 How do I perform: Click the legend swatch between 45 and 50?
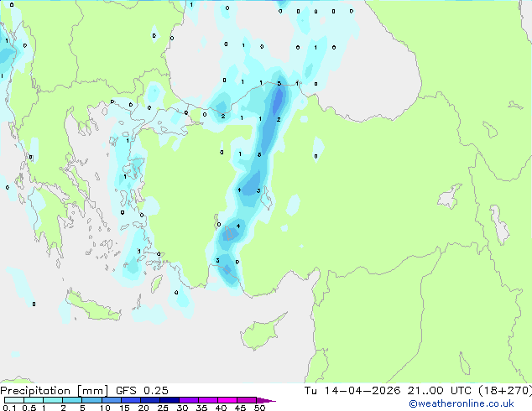247,400
